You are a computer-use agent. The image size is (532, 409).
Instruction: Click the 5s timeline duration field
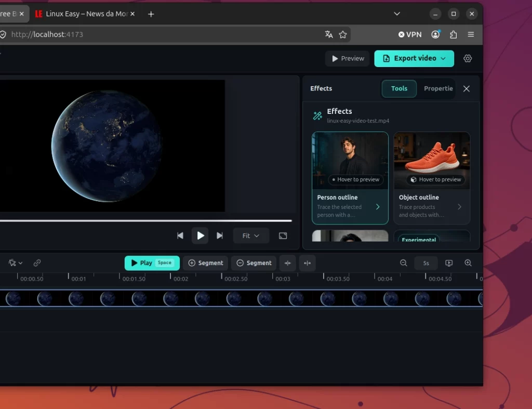point(426,263)
